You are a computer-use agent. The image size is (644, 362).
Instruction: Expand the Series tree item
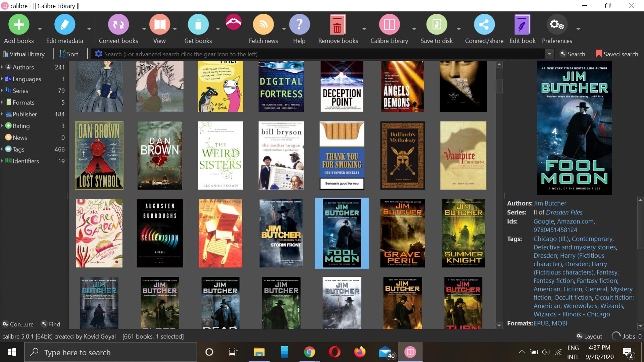tap(2, 91)
